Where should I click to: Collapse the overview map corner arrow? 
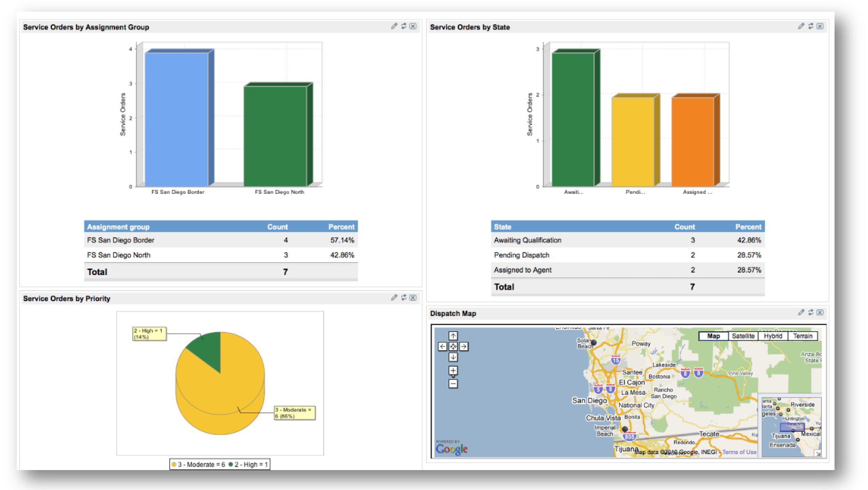point(818,454)
